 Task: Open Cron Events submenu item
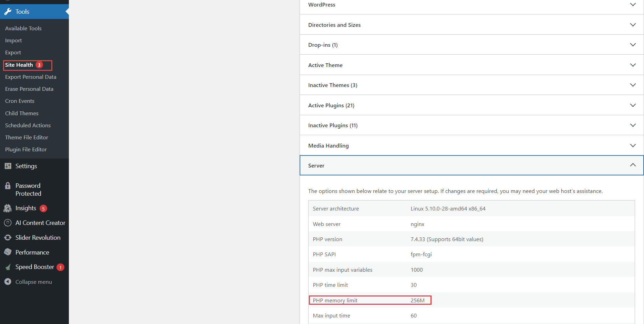coord(20,101)
